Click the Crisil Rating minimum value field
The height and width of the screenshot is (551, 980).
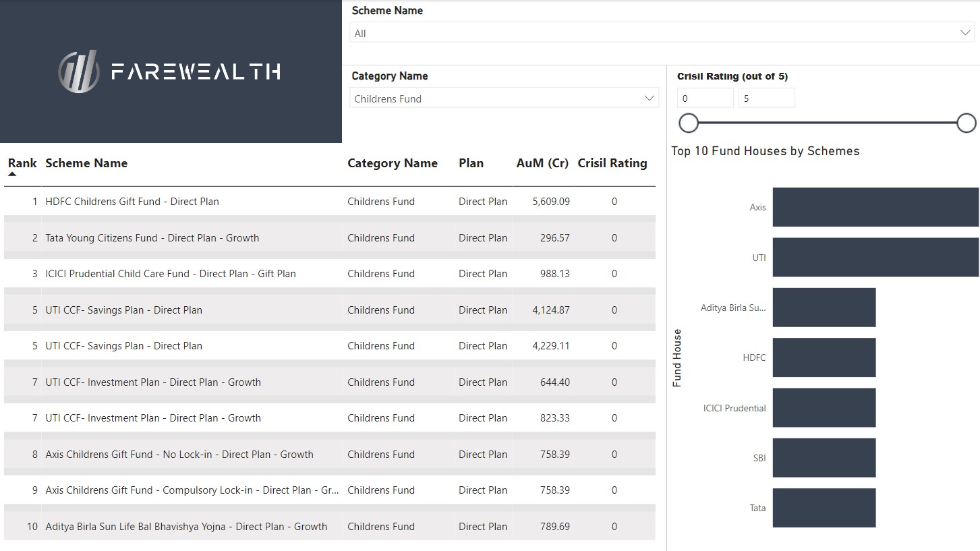point(705,98)
